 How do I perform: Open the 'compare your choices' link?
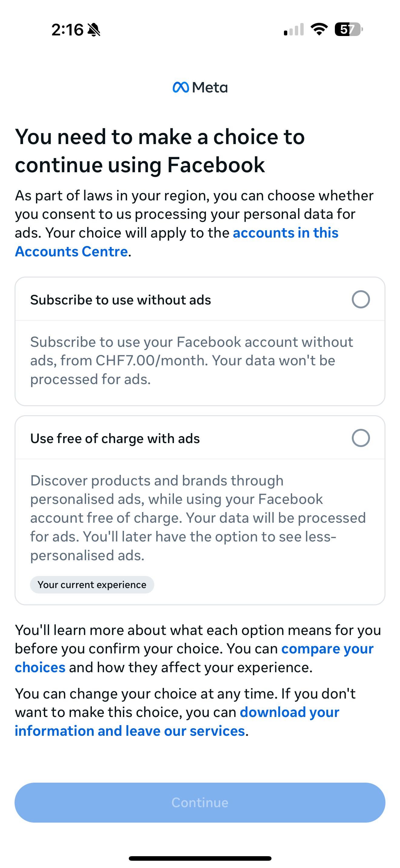click(194, 658)
